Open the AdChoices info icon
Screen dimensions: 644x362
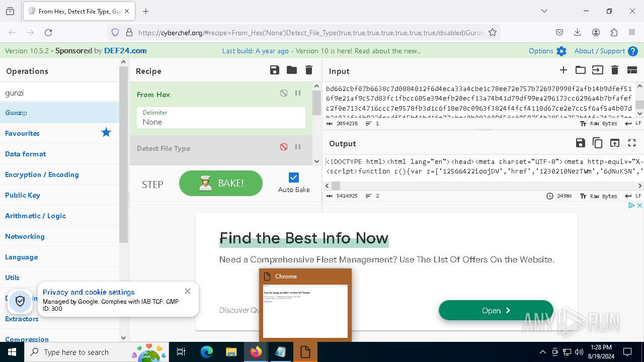pos(632,205)
